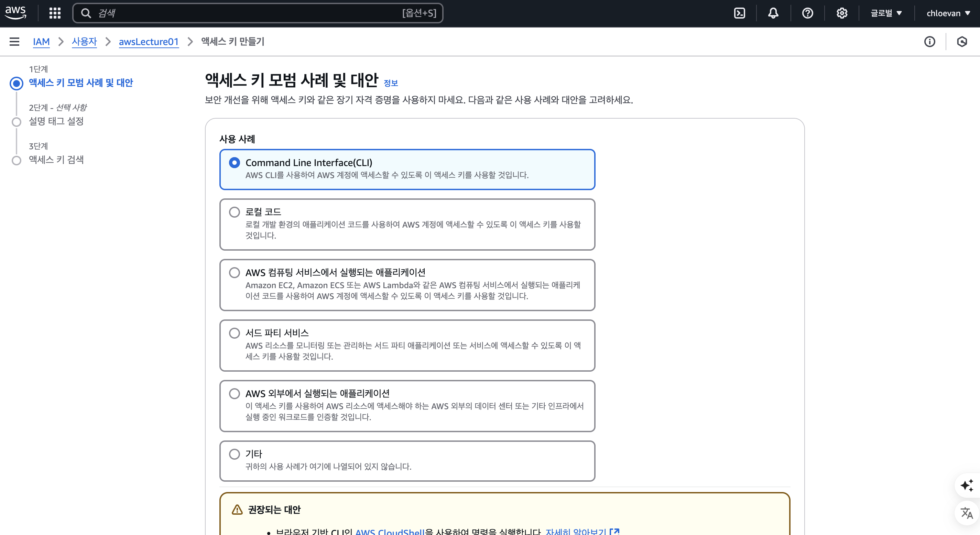Click the search magnifier icon
980x535 pixels.
[x=86, y=13]
